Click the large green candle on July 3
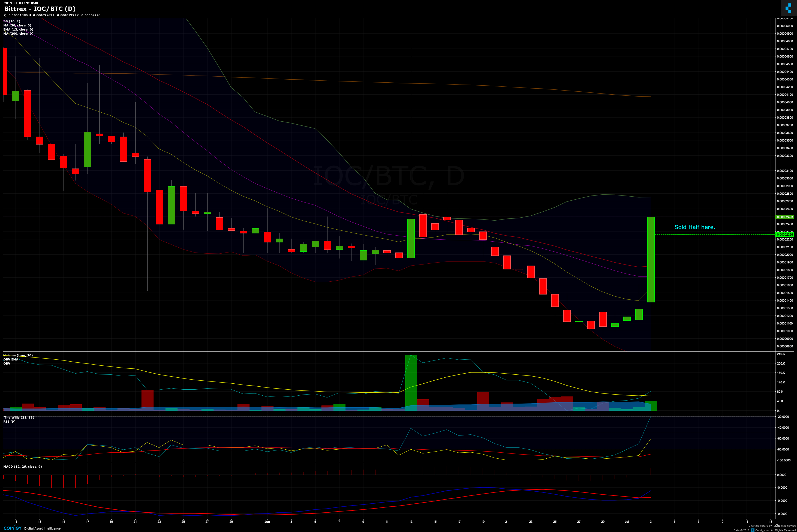This screenshot has height=532, width=797. (651, 260)
